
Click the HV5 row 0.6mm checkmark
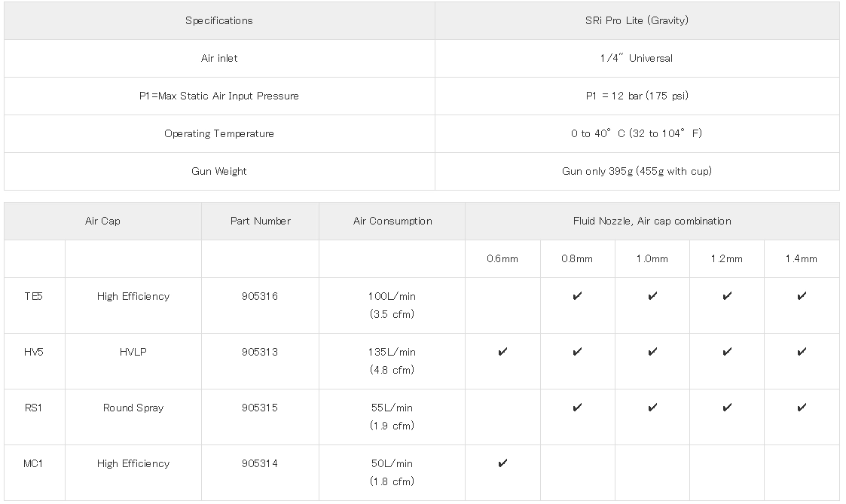pos(502,352)
